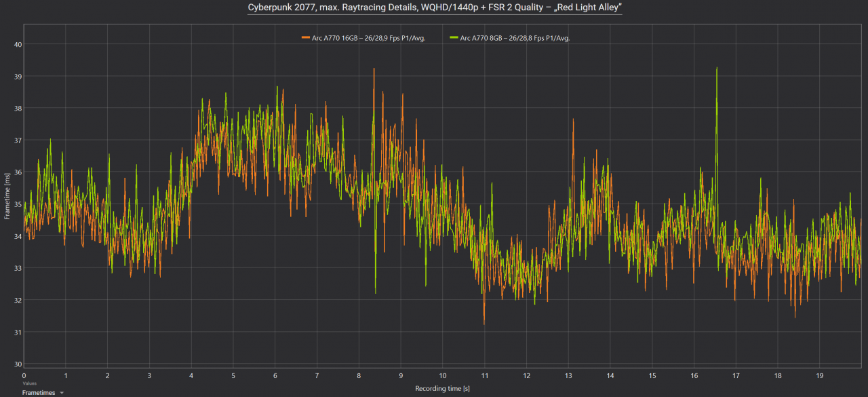Click the y-axis tick label 40
The width and height of the screenshot is (868, 397).
tap(18, 44)
